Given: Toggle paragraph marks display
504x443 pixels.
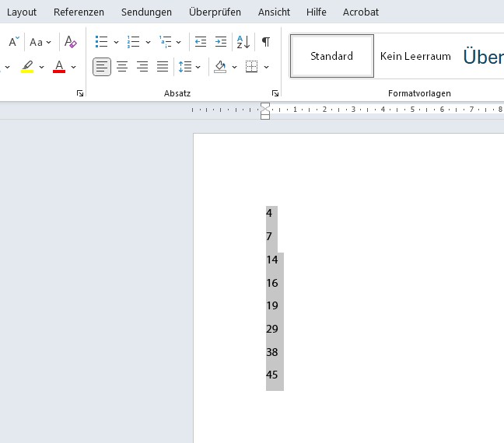Looking at the screenshot, I should pyautogui.click(x=266, y=42).
